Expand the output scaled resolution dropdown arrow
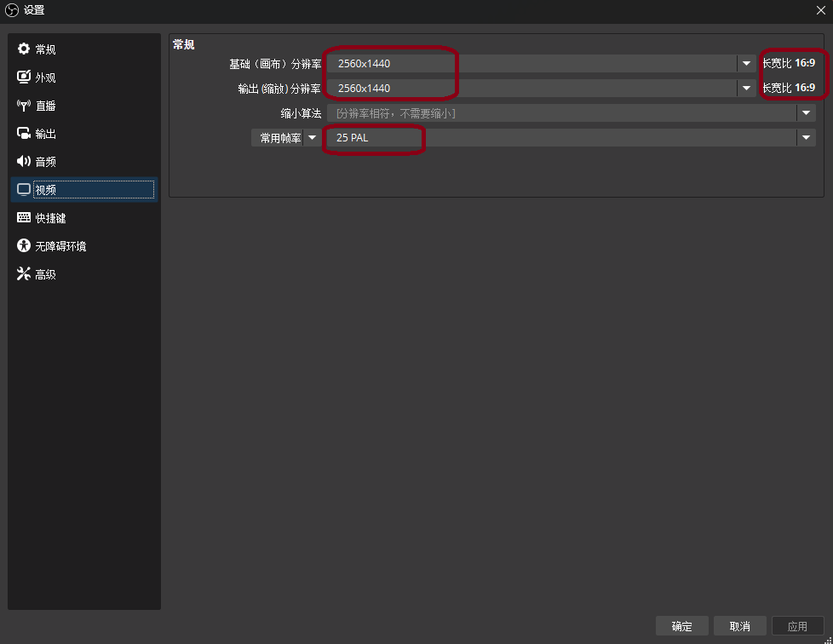The height and width of the screenshot is (644, 833). point(746,88)
